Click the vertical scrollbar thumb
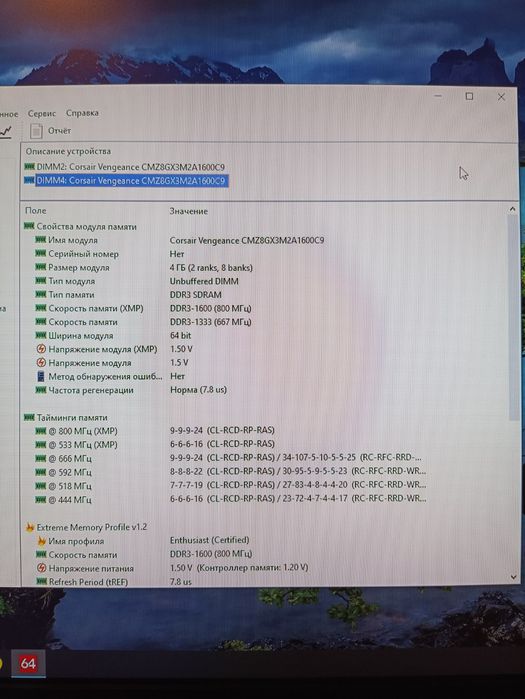The width and height of the screenshot is (525, 699). (x=513, y=317)
